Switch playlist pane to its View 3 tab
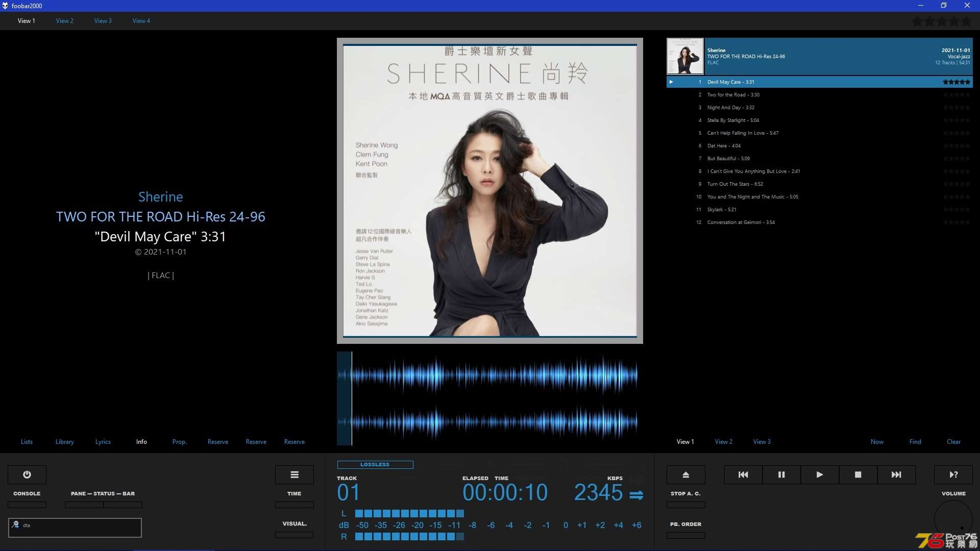980x551 pixels. (x=762, y=442)
